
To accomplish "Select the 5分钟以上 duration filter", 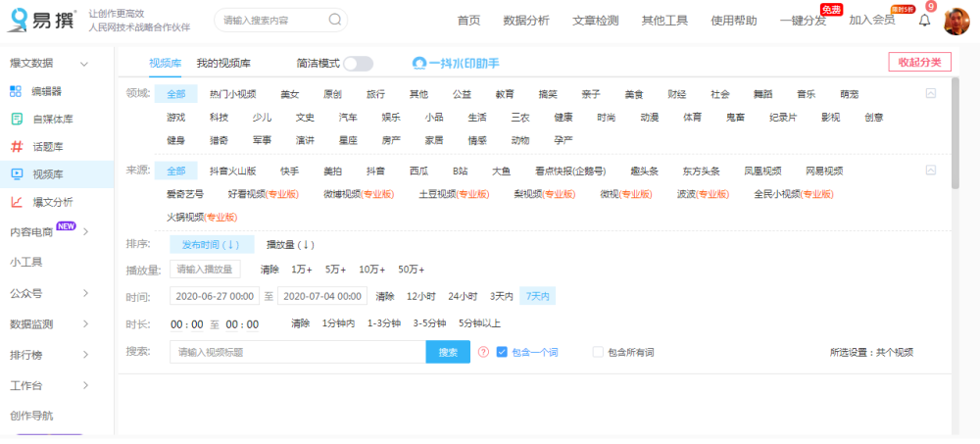I will [x=479, y=323].
